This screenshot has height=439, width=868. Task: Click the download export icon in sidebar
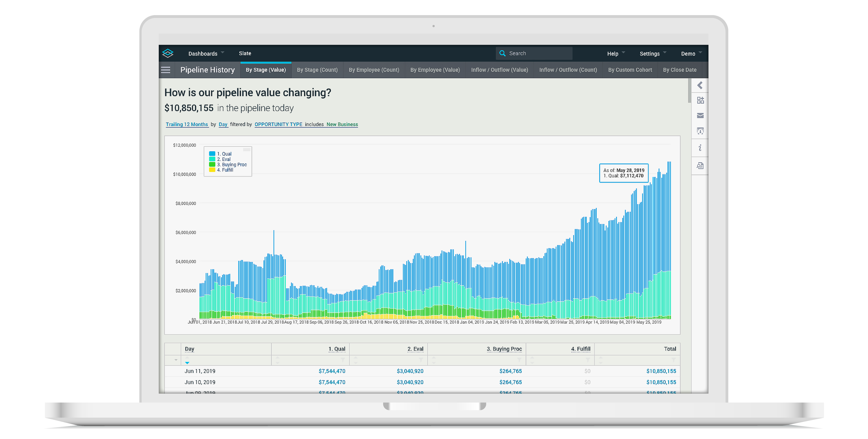tap(700, 131)
